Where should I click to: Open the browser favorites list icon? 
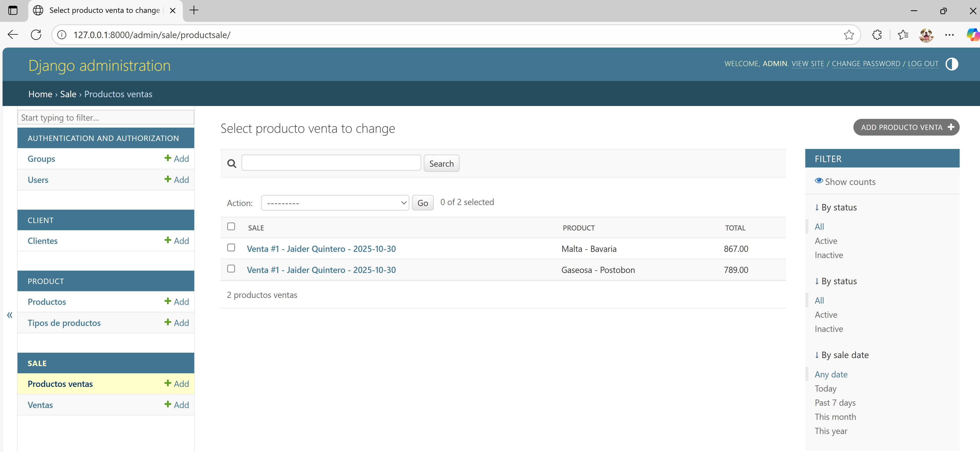903,35
